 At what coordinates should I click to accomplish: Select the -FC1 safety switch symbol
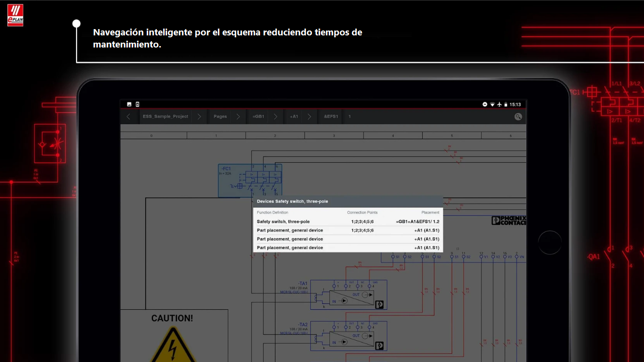click(250, 180)
